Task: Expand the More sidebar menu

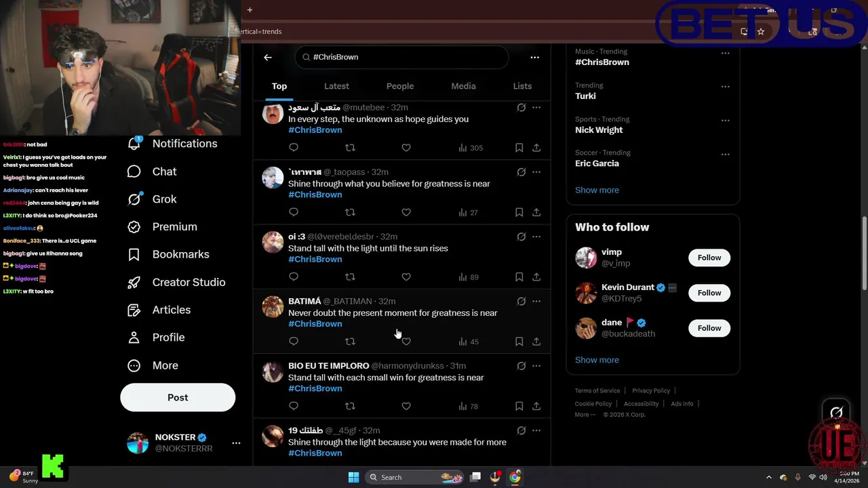Action: point(153,365)
